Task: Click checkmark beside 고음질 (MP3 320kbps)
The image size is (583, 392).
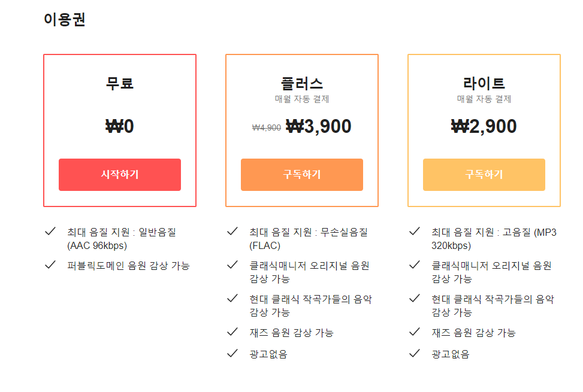Action: click(x=415, y=231)
